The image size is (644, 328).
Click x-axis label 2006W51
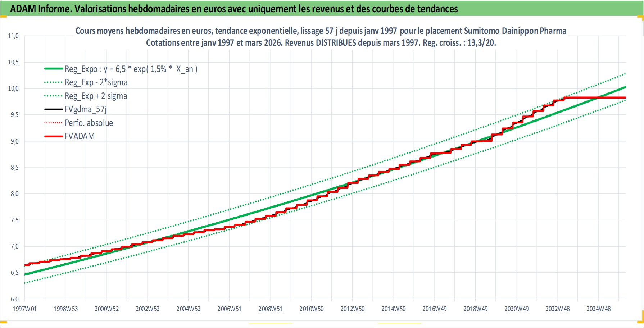229,309
